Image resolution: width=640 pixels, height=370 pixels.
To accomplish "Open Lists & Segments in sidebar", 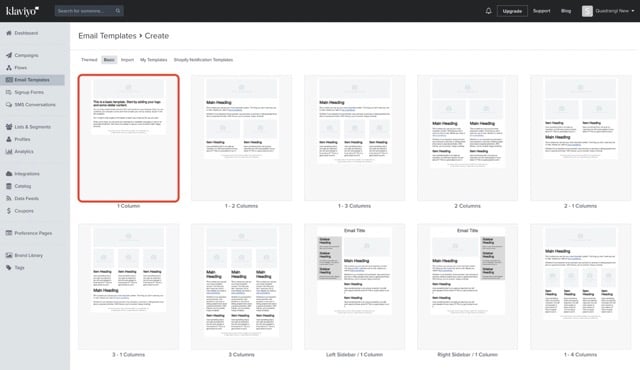I will (33, 127).
